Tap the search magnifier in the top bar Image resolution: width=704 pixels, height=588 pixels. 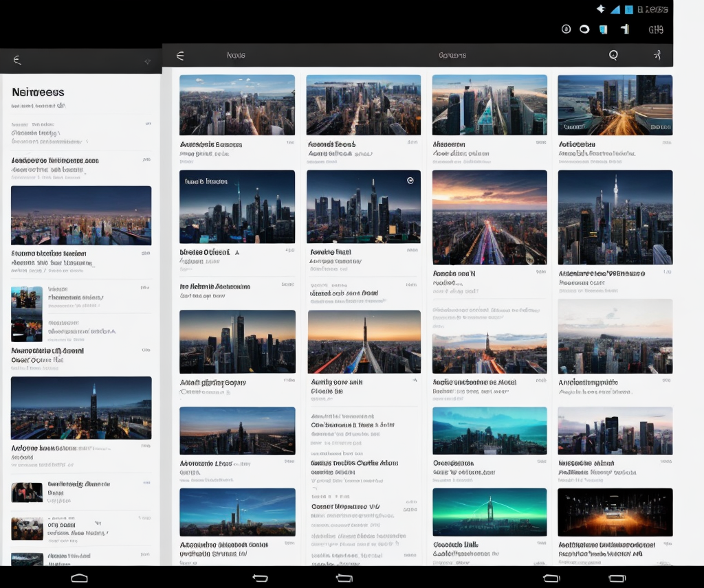click(x=613, y=55)
